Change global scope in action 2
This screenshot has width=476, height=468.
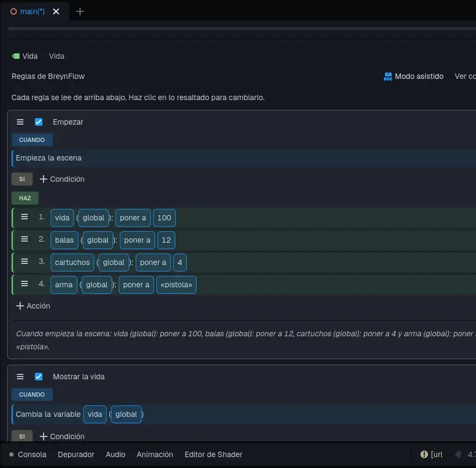(97, 240)
